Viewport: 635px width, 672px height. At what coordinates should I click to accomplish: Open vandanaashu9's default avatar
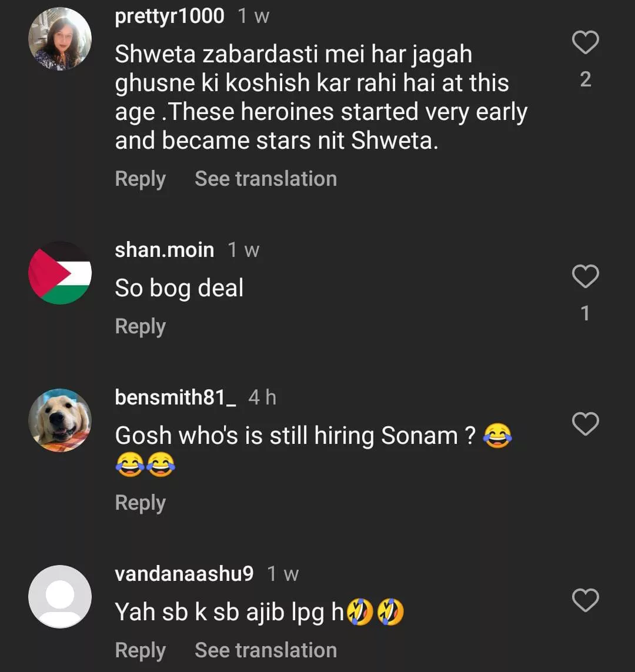coord(60,597)
